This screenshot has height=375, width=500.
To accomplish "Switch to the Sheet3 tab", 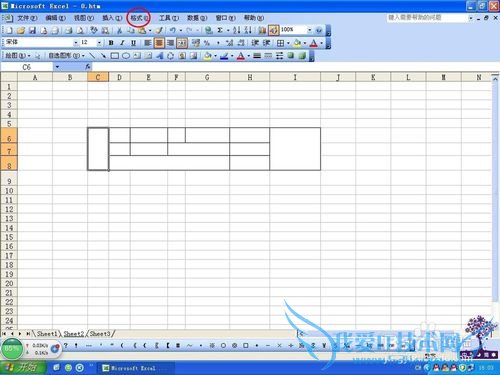I will tap(100, 333).
